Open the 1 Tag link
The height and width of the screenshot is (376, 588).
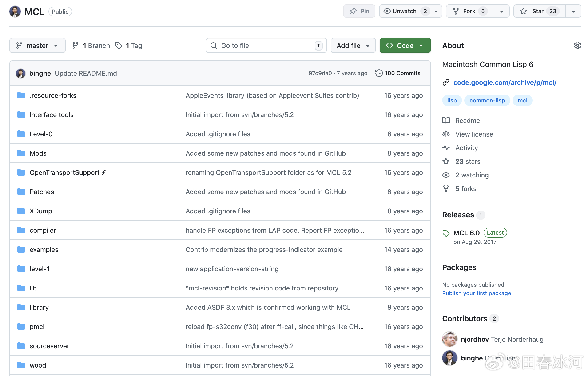coord(129,45)
